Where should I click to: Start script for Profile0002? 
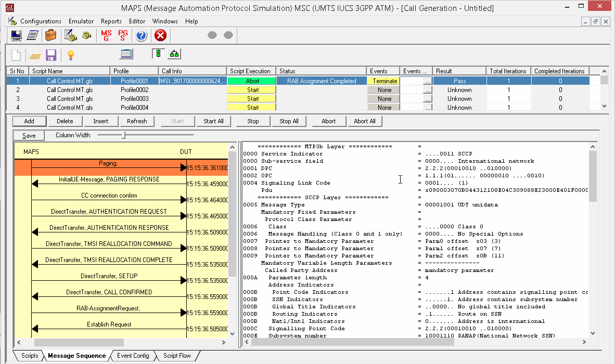tap(252, 90)
